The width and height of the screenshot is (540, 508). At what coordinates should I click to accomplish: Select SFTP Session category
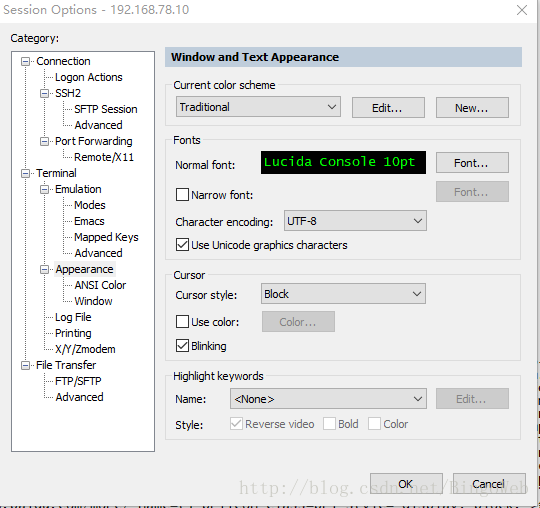106,109
